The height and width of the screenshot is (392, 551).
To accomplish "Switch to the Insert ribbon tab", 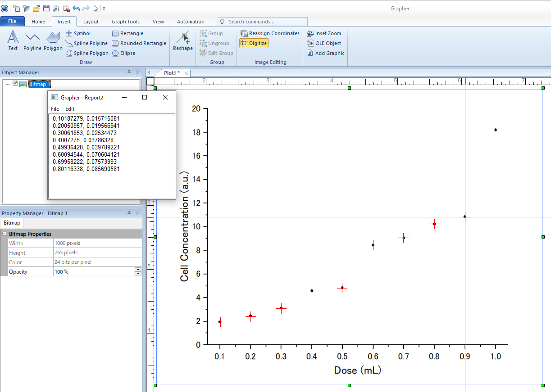I will click(x=64, y=22).
